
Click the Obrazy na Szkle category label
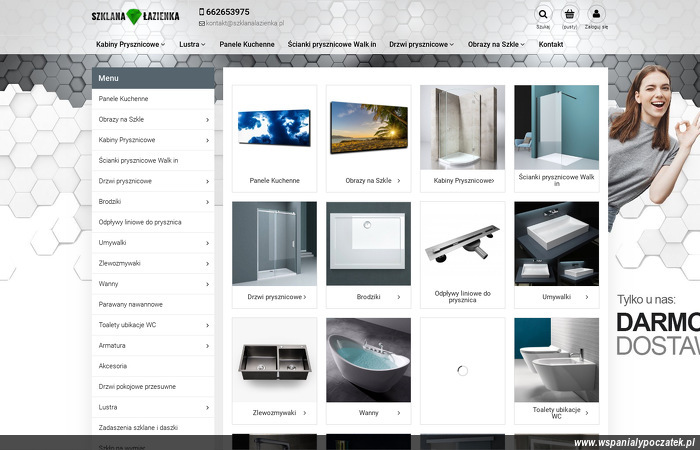(x=368, y=180)
